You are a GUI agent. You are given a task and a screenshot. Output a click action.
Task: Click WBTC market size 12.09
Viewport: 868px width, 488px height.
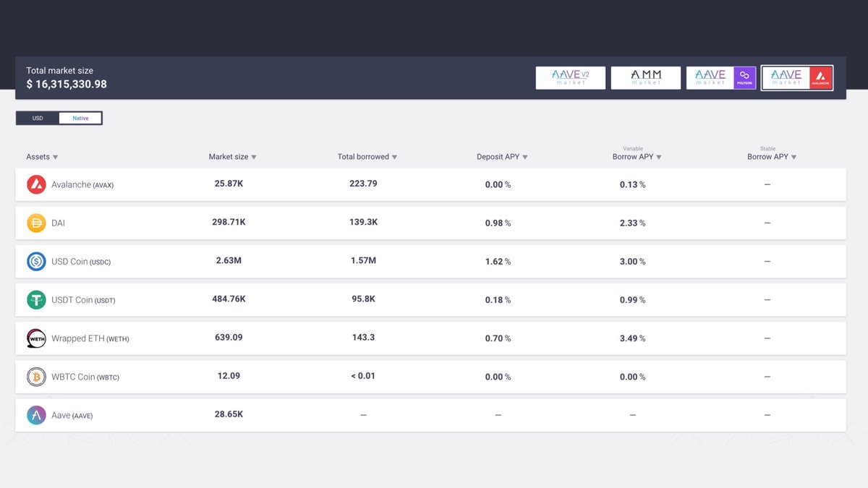point(229,376)
